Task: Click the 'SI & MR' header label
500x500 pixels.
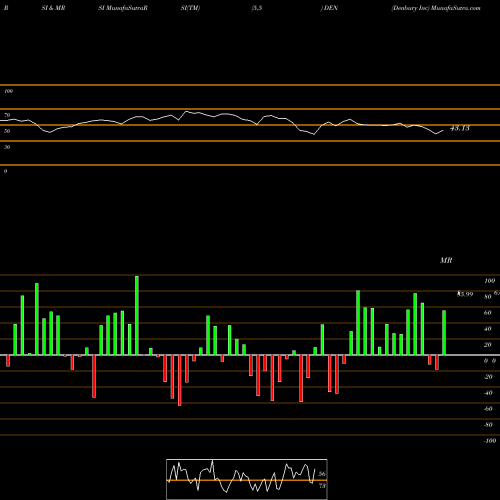Action: pos(53,8)
